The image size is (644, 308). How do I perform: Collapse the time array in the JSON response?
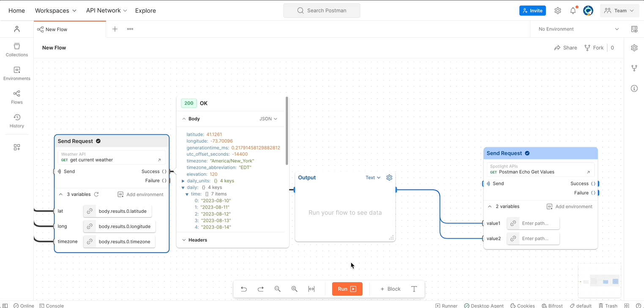(186, 194)
